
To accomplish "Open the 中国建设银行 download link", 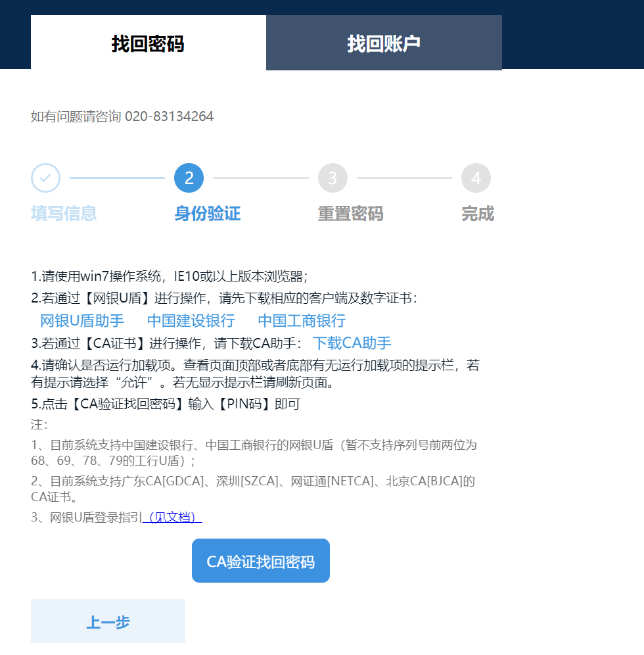I will (x=191, y=321).
